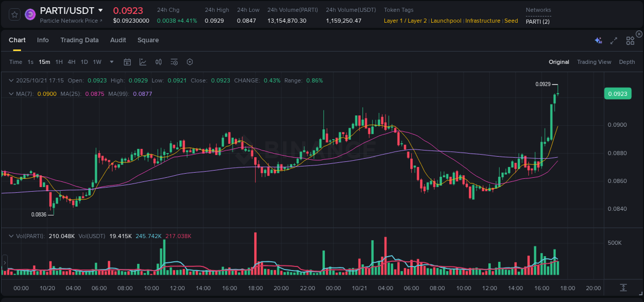Switch chart to Trading View mode
644x302 pixels.
(594, 62)
